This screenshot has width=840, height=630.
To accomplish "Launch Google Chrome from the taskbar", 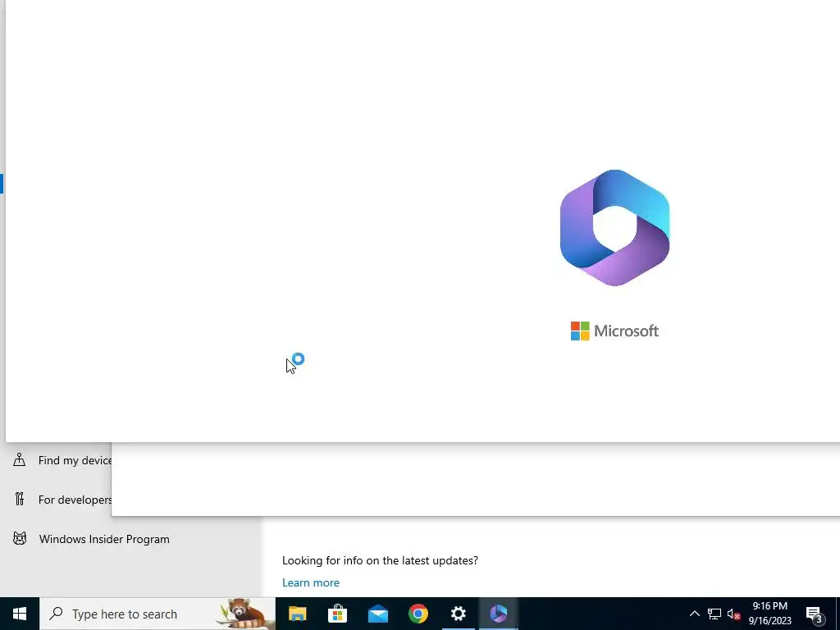I will 418,614.
